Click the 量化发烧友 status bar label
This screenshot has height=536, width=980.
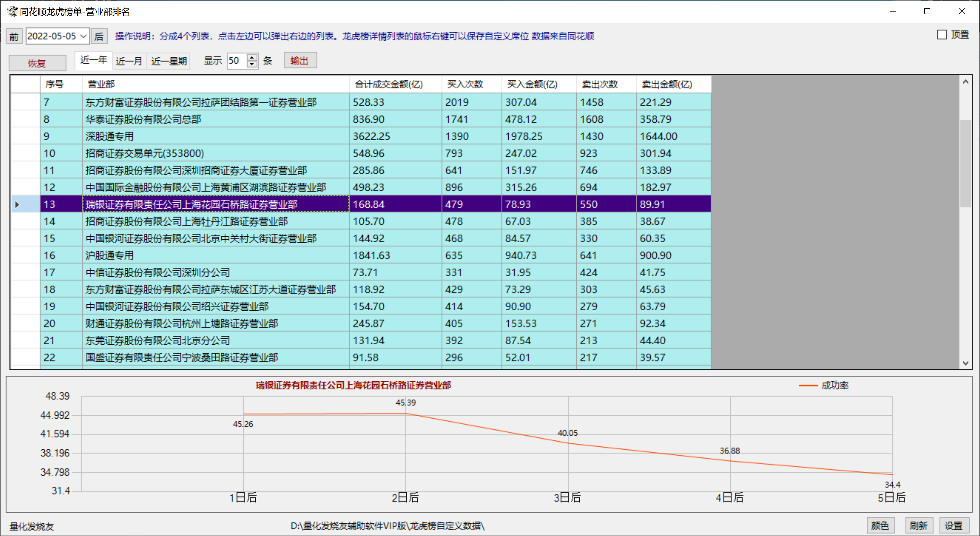click(x=32, y=527)
